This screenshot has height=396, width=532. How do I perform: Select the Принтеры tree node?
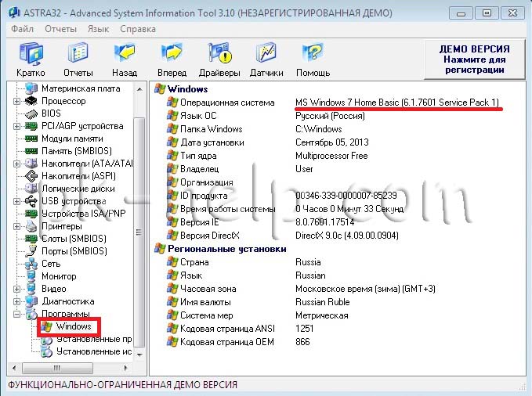click(62, 226)
